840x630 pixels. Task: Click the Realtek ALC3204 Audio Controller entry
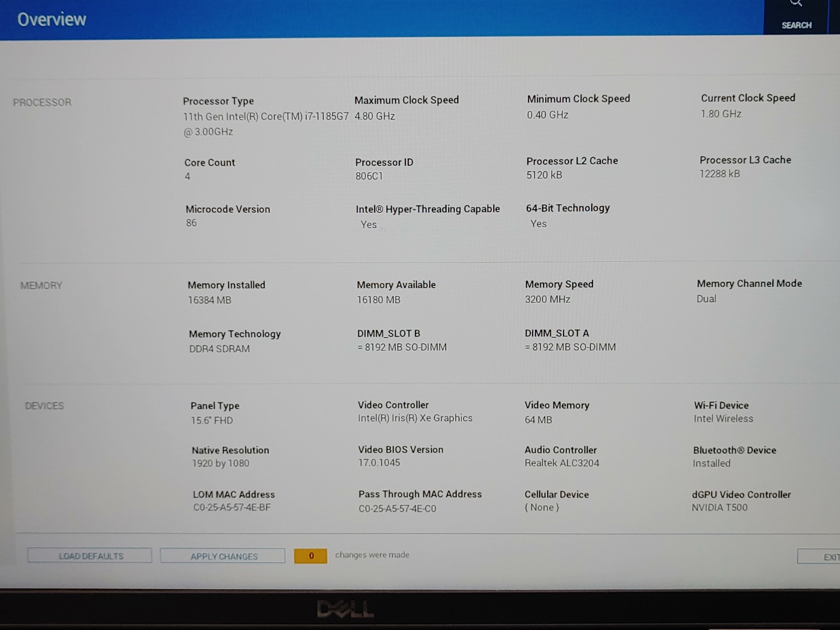(562, 463)
